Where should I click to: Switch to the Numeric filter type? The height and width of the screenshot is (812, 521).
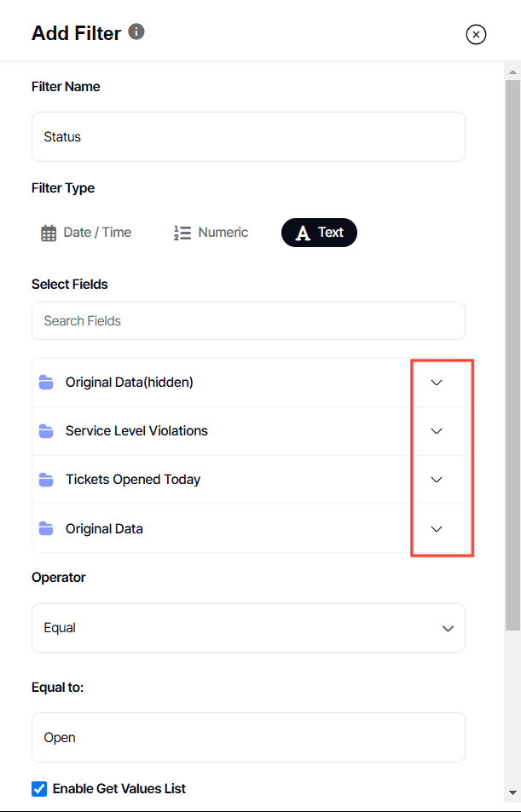pyautogui.click(x=211, y=232)
